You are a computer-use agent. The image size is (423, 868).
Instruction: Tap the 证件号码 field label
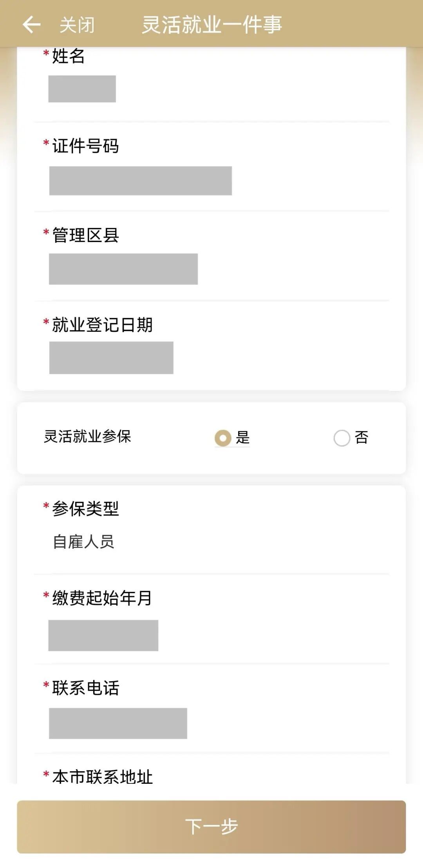pos(85,146)
